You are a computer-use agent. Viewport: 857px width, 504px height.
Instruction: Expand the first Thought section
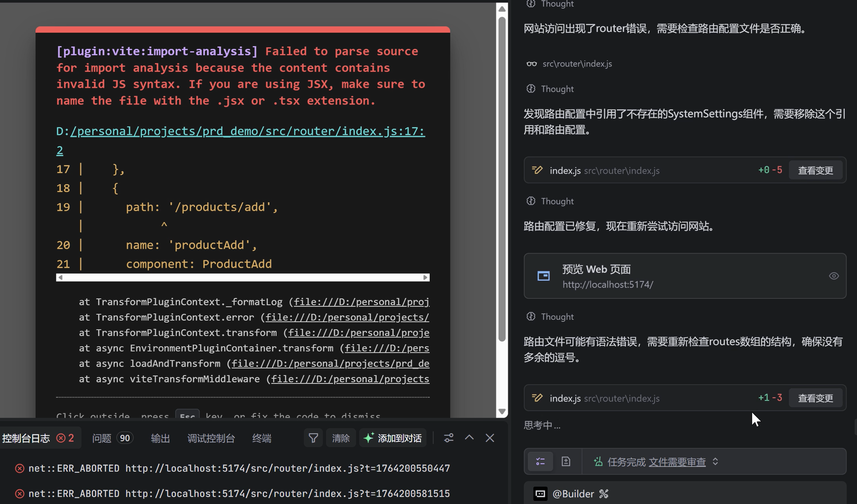[557, 4]
